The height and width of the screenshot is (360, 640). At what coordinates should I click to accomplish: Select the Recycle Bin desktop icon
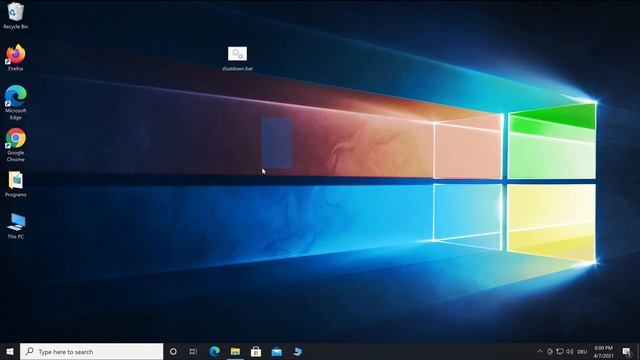(16, 16)
